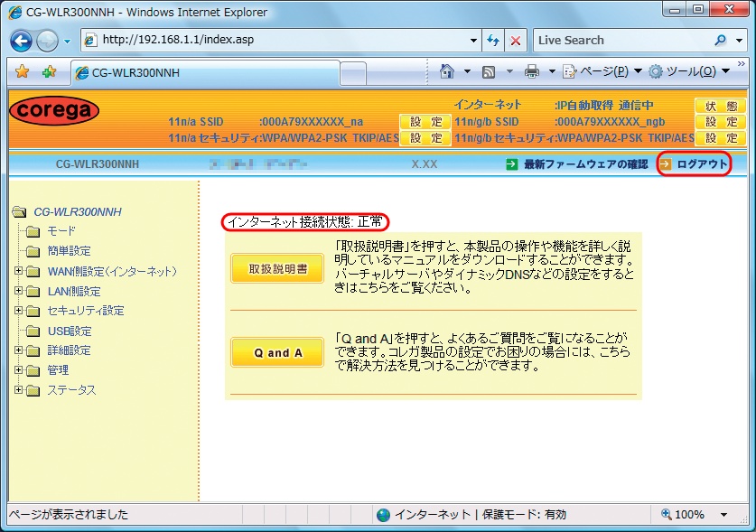The height and width of the screenshot is (532, 756).
Task: Open the address bar history dropdown arrow
Action: (x=474, y=41)
